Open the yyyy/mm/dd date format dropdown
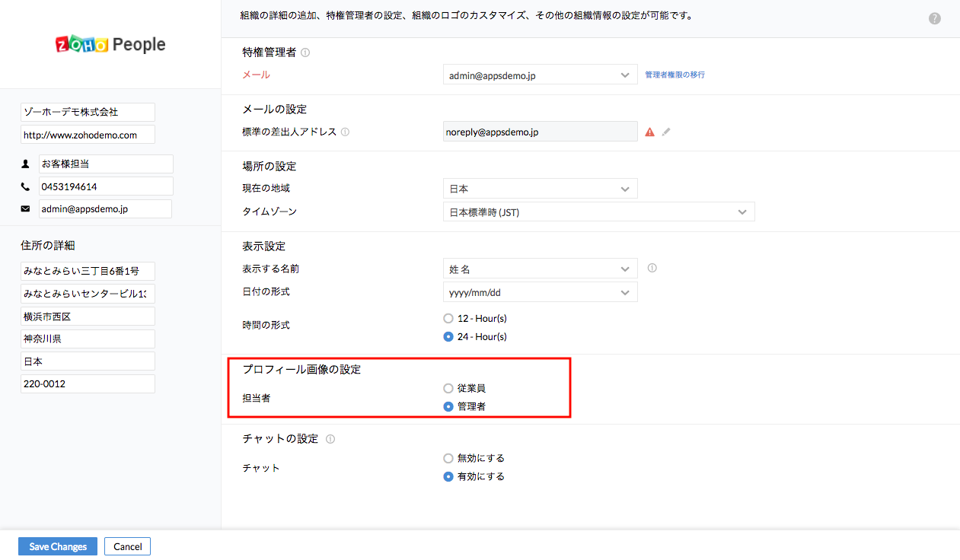This screenshot has height=560, width=960. click(x=540, y=292)
